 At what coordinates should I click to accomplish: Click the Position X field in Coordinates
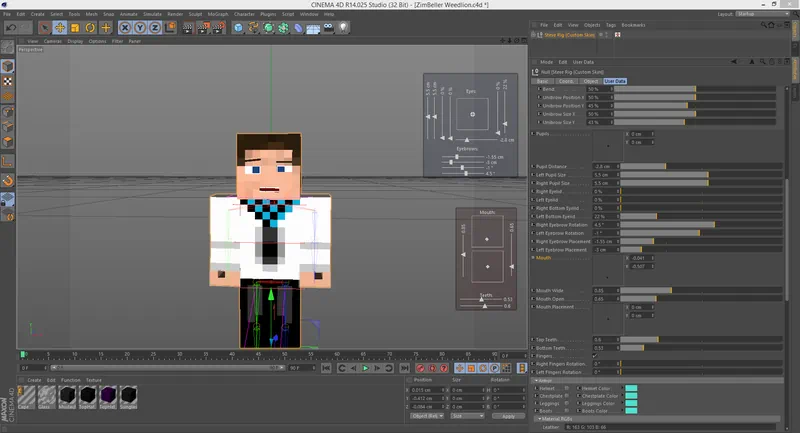click(427, 390)
